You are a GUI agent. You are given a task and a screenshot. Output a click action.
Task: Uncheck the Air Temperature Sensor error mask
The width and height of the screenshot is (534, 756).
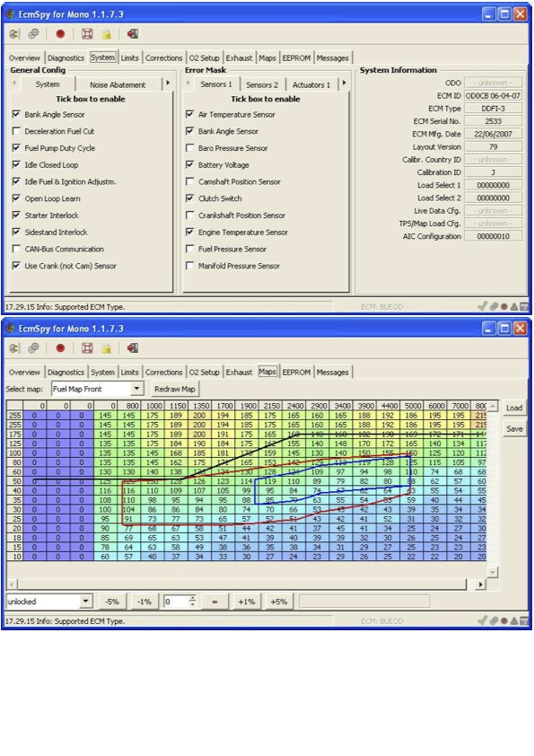click(x=190, y=114)
